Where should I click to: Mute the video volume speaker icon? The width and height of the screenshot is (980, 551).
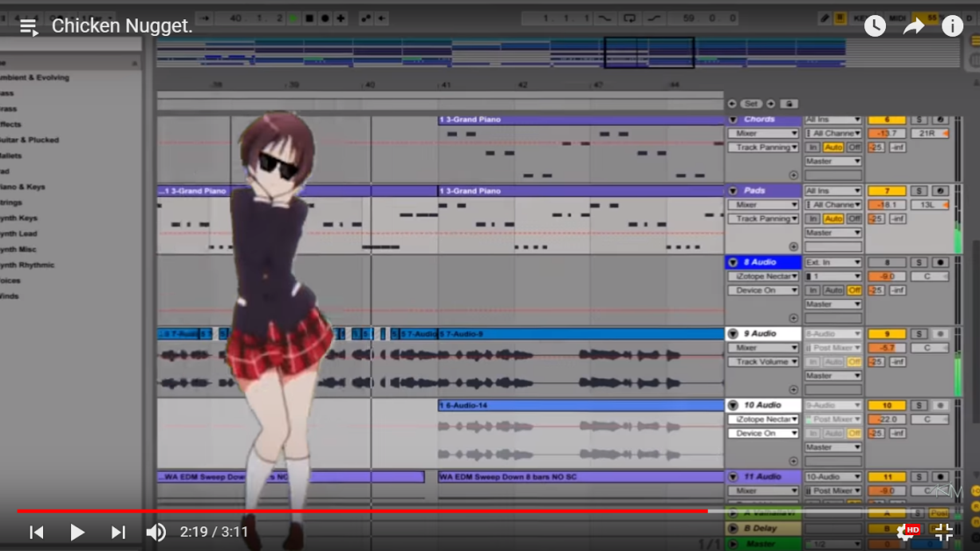[x=155, y=532]
